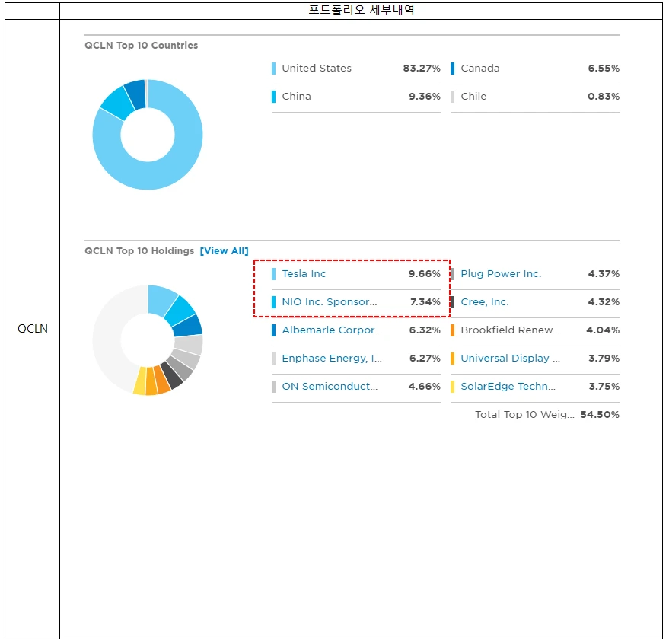Click the China 9.36% value
This screenshot has height=644, width=669.
[425, 97]
